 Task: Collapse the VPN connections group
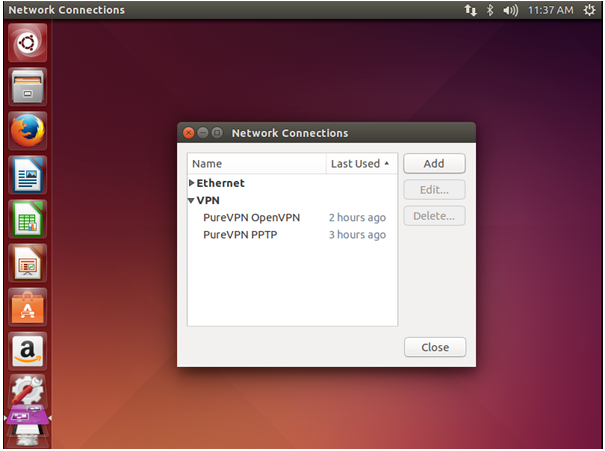pyautogui.click(x=191, y=201)
